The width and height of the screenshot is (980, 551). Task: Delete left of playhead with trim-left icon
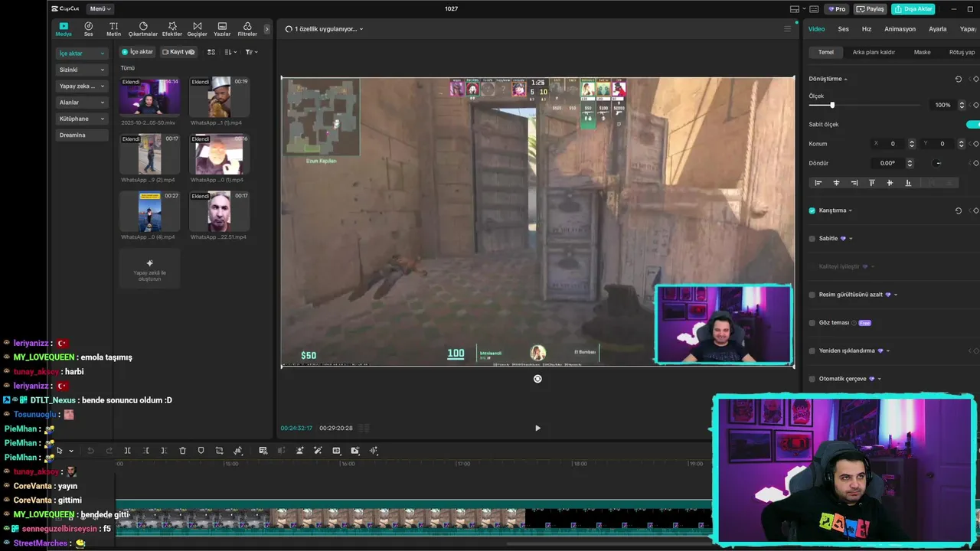[146, 451]
